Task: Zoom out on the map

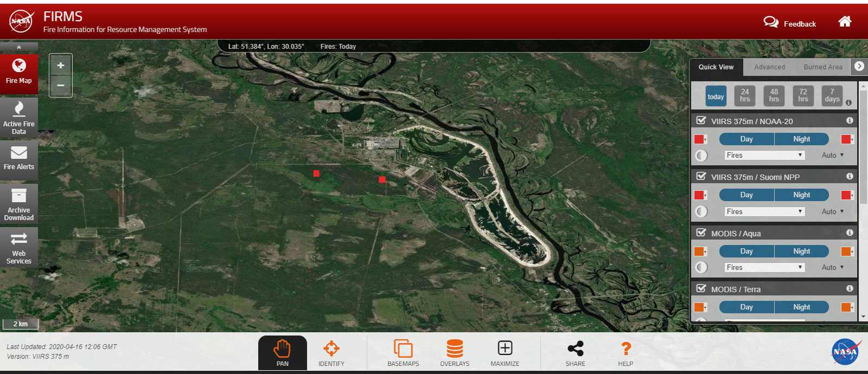Action: coord(61,86)
